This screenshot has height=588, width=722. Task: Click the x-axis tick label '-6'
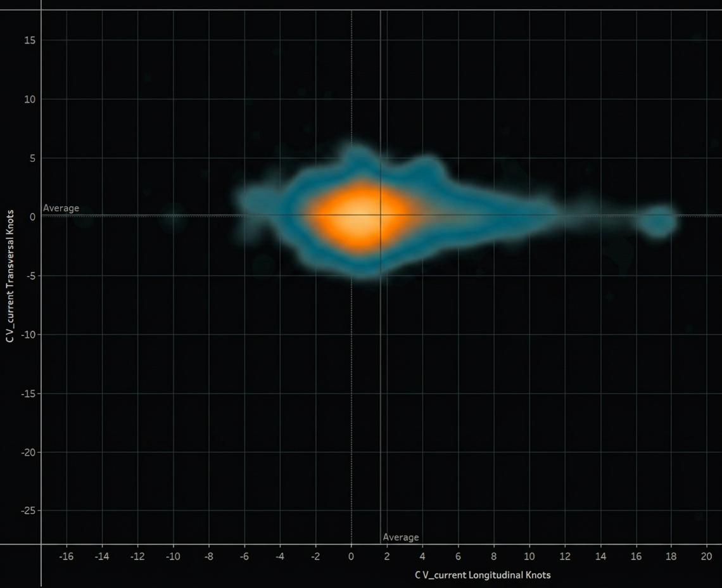click(x=244, y=556)
